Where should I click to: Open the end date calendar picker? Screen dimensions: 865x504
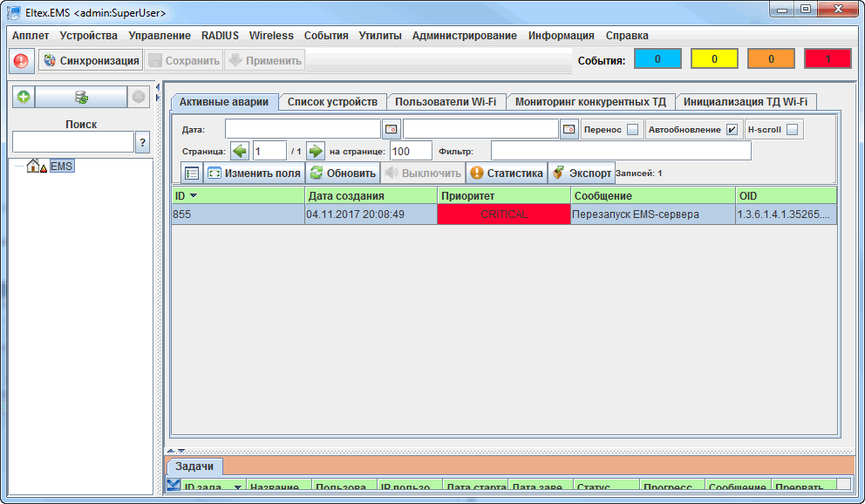tap(569, 129)
